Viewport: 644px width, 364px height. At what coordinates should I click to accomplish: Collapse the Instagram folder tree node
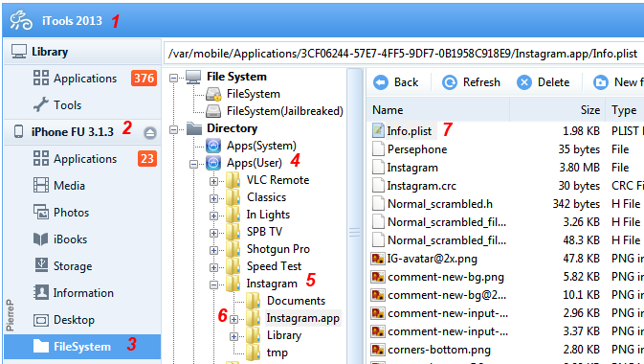click(213, 284)
